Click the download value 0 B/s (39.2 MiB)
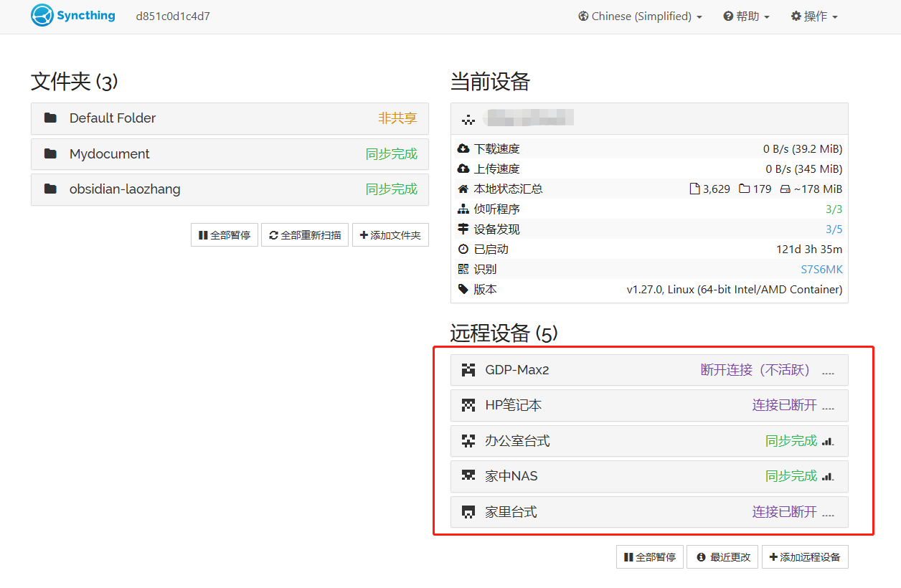Screen dimensions: 901x588 point(803,149)
